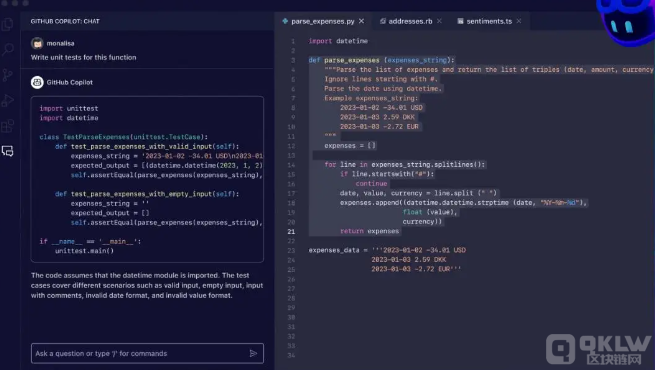655x370 pixels.
Task: Click the '2023-01-03 2.59 DKK' docstring example line
Action: 378,117
